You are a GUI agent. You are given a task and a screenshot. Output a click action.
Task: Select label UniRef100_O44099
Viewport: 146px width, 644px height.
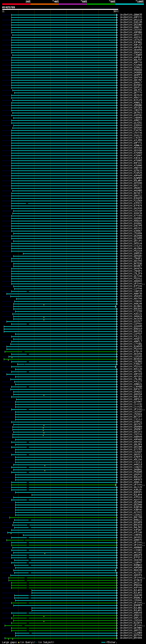[131, 560]
